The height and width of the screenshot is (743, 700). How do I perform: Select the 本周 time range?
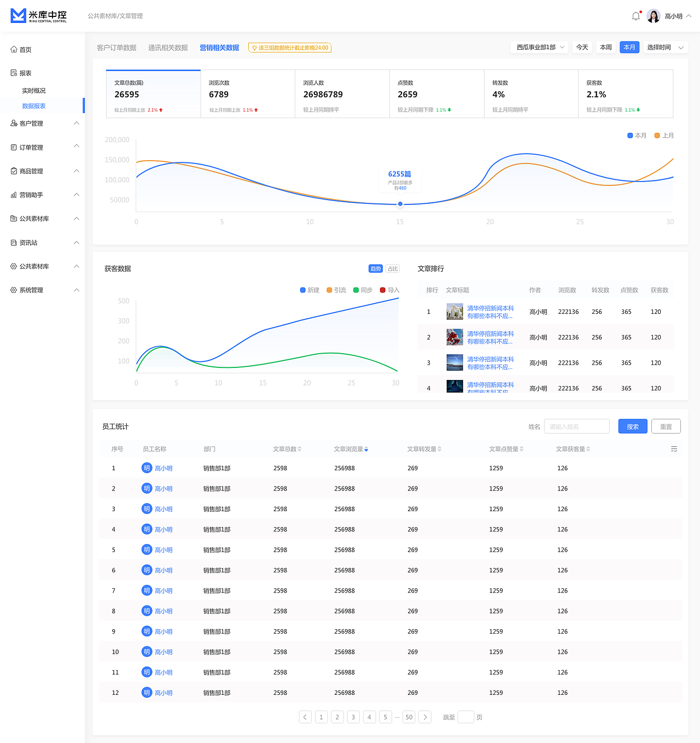[x=606, y=48]
